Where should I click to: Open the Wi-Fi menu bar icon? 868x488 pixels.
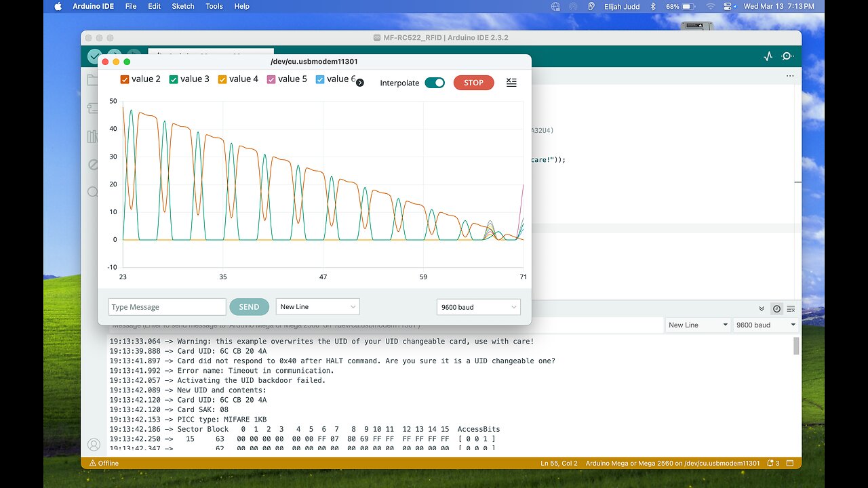point(711,6)
